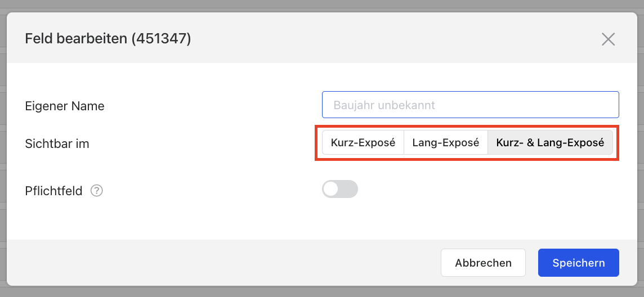Screen dimensions: 644x297
Task: Click the Eigener Name label
Action: click(x=65, y=106)
